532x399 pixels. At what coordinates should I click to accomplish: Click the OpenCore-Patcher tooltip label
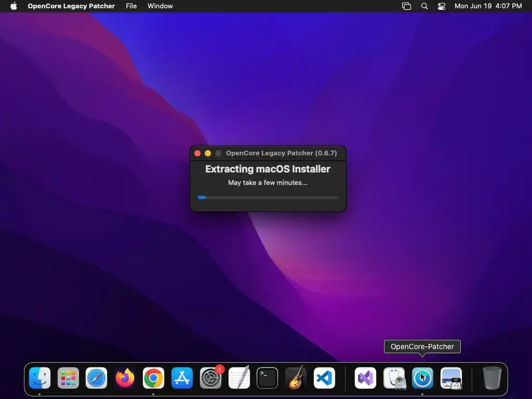click(422, 347)
